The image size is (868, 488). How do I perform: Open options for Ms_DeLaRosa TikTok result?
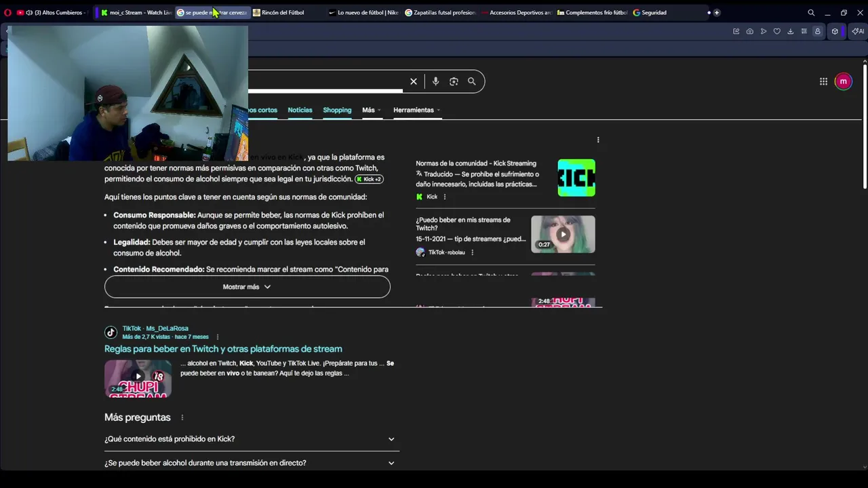pyautogui.click(x=217, y=337)
